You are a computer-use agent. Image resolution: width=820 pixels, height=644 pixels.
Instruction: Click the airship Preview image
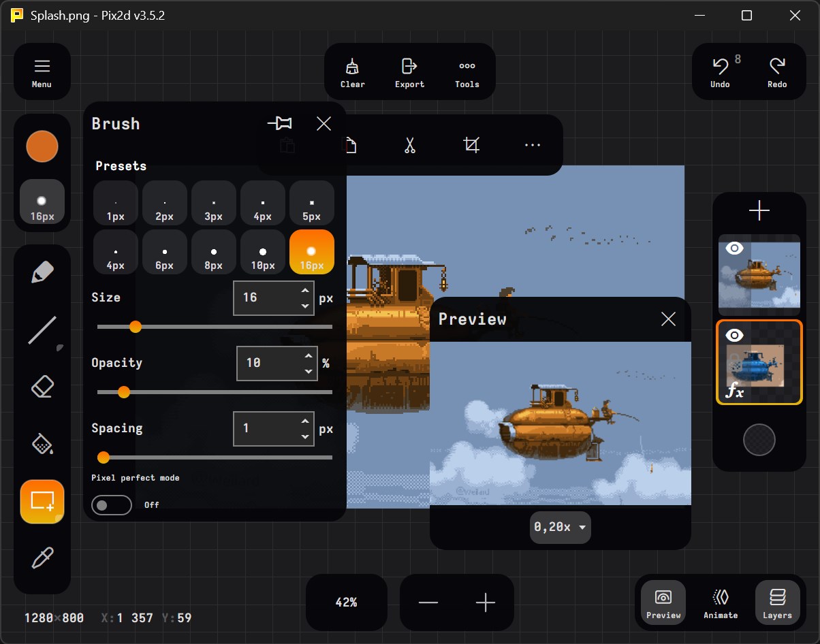pos(561,423)
